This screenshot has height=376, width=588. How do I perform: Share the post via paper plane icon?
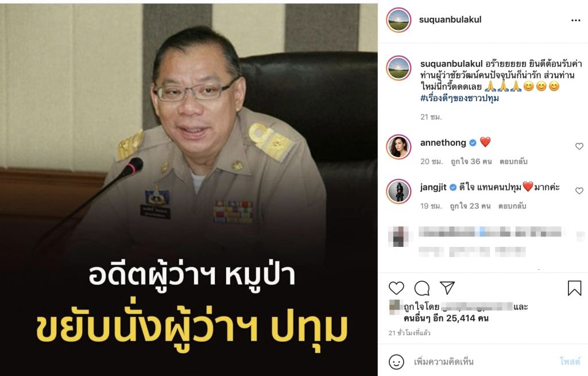(447, 288)
